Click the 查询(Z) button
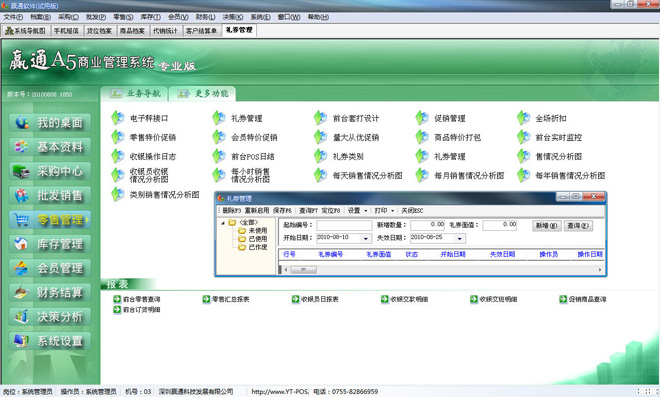This screenshot has height=397, width=660. coord(578,226)
